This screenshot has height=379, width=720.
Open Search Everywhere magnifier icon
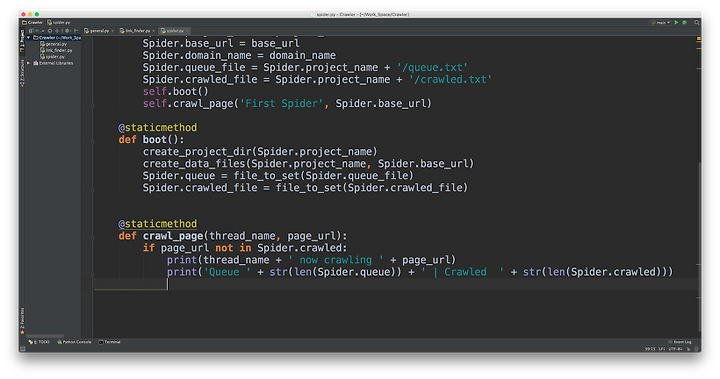(697, 22)
